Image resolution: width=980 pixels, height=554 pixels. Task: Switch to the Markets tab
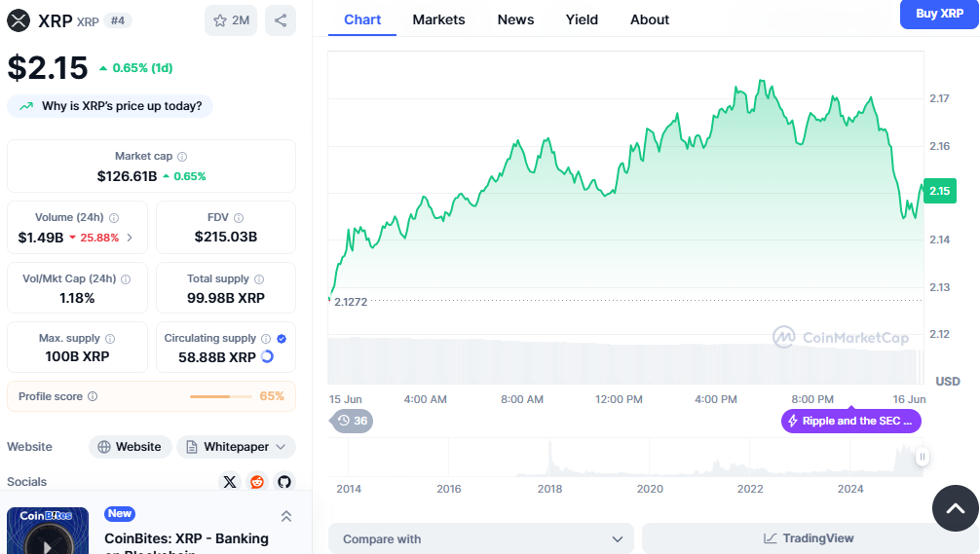(x=438, y=19)
